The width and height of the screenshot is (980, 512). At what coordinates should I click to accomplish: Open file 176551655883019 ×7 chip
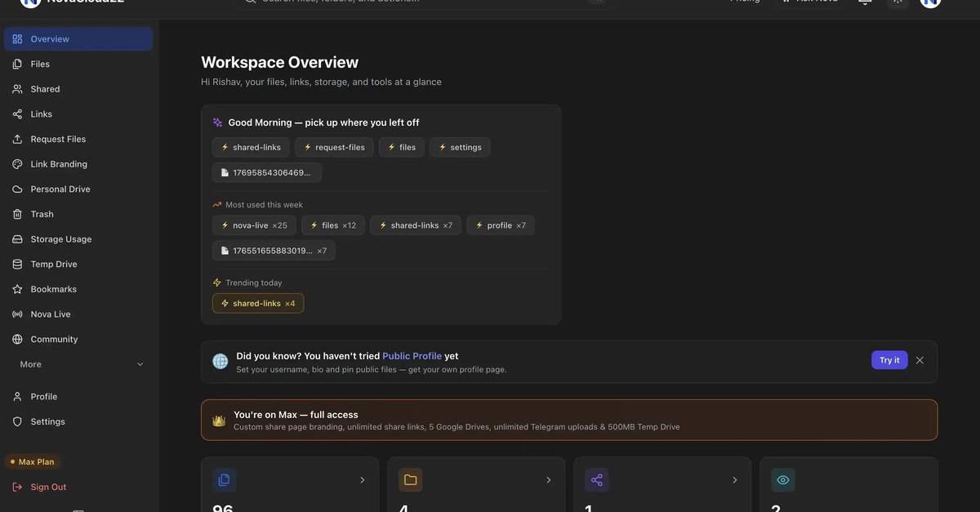click(274, 251)
